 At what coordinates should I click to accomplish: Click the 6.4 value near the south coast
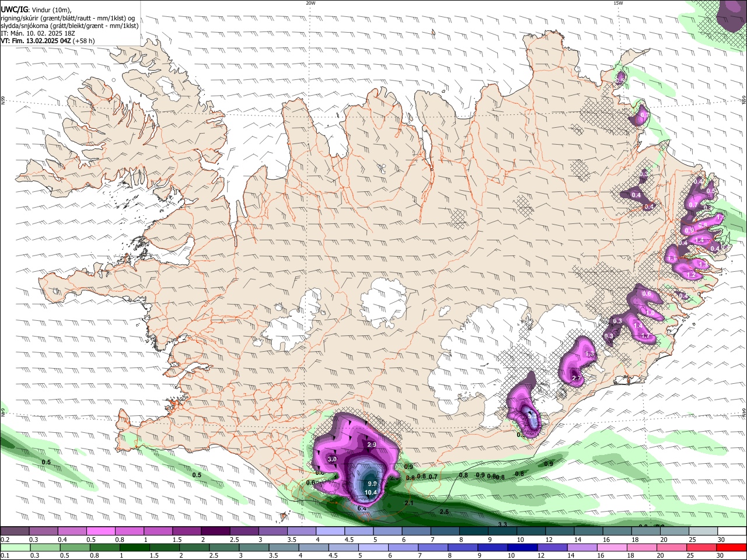tap(361, 509)
